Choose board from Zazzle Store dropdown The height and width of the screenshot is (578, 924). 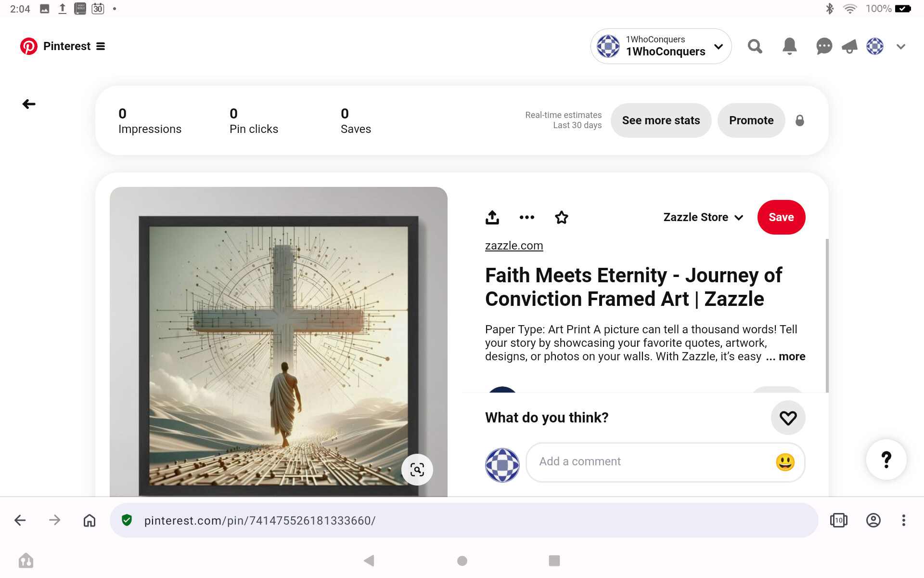(703, 217)
